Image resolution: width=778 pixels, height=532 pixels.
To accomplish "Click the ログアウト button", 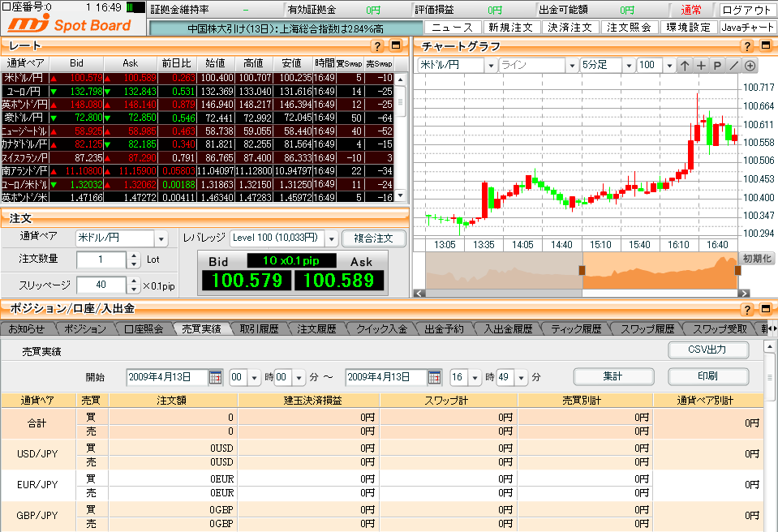I will click(x=746, y=10).
